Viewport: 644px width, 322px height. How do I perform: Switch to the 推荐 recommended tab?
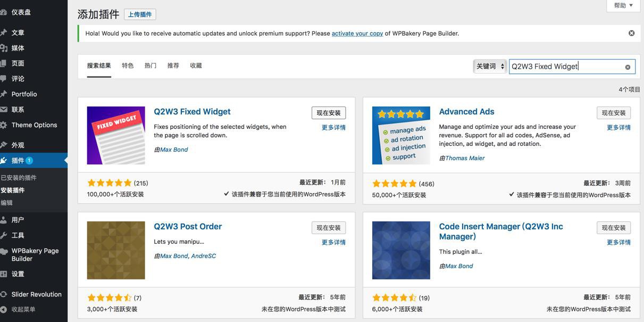[x=173, y=66]
